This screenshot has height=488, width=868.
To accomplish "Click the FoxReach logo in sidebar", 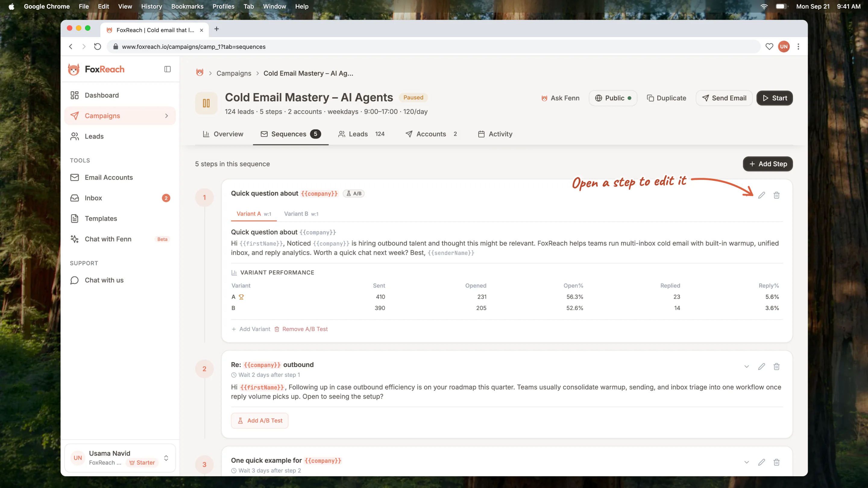I will click(96, 69).
